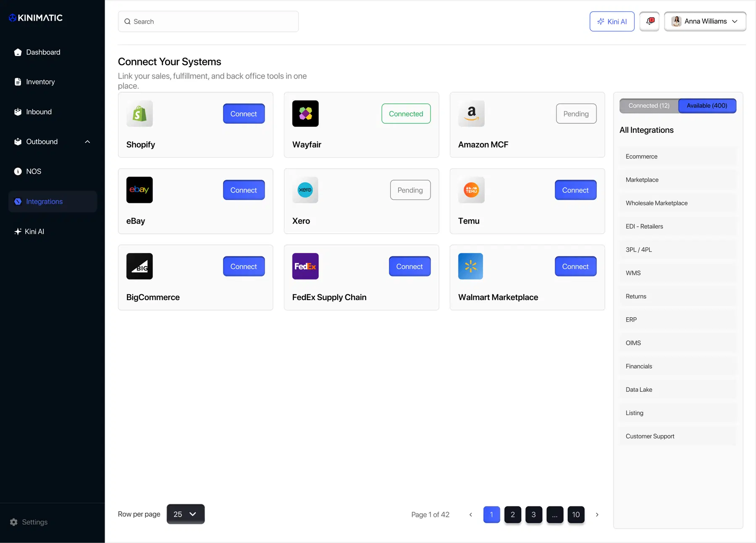
Task: Collapse the Outbound chevron
Action: [x=87, y=142]
